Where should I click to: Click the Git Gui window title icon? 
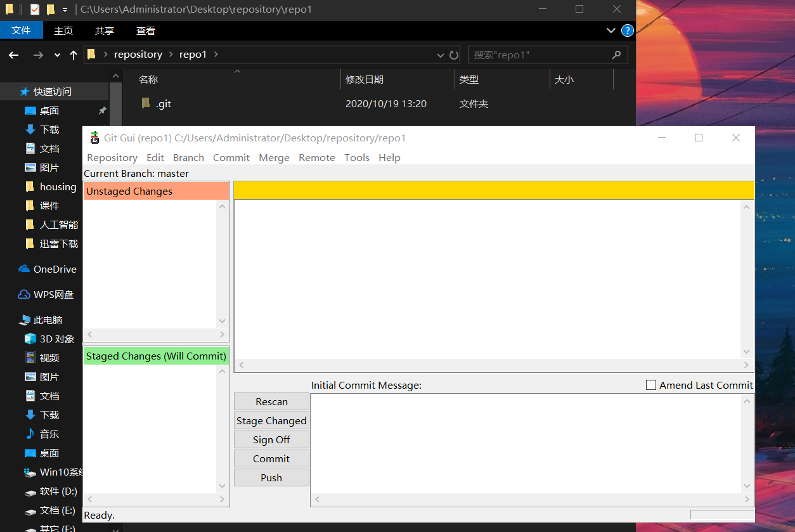coord(94,138)
